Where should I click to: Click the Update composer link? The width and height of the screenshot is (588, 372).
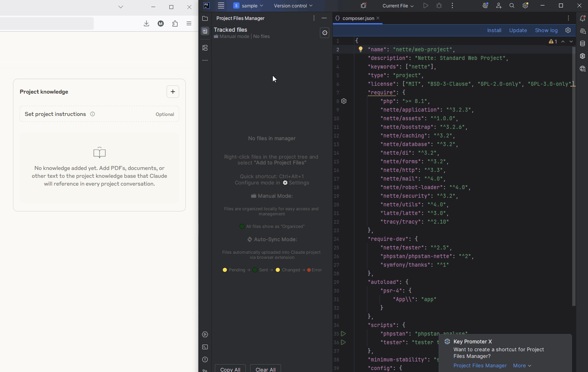[518, 30]
